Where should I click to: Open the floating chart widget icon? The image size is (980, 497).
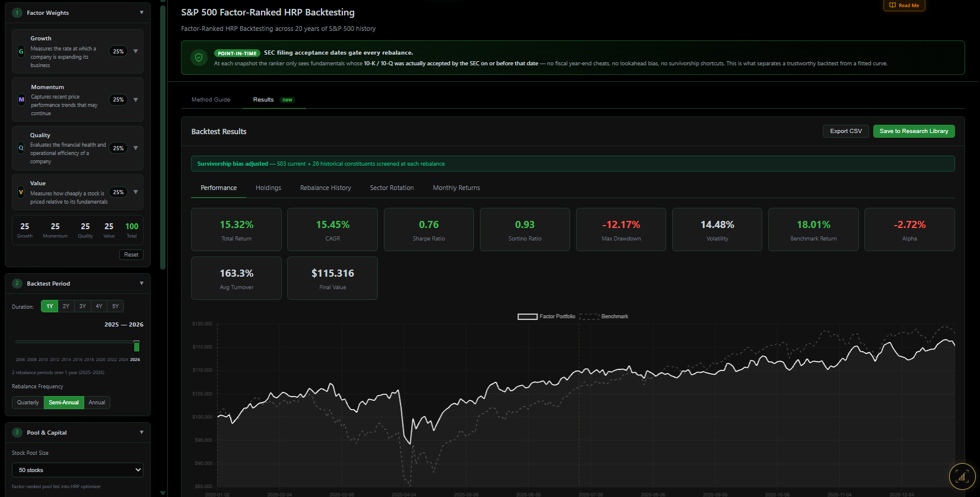click(962, 476)
